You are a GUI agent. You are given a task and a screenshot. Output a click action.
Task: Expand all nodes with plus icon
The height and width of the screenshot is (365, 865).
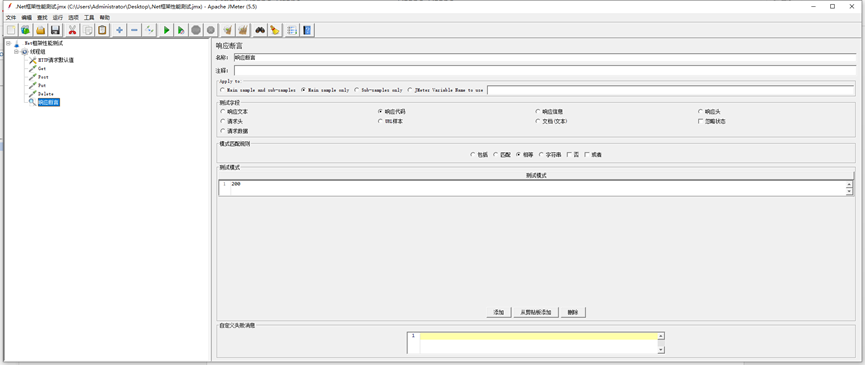[x=119, y=30]
